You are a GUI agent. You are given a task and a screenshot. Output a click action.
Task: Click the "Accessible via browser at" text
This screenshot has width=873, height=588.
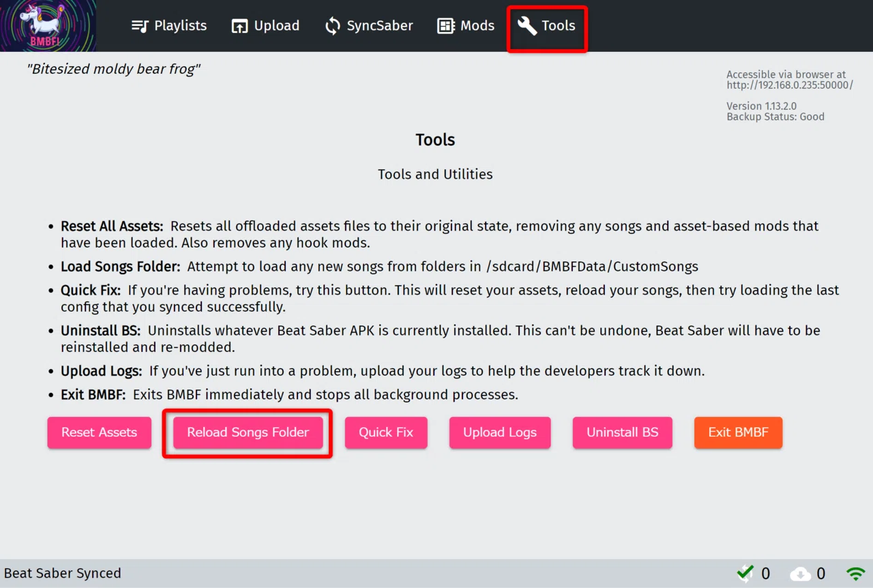pyautogui.click(x=786, y=74)
